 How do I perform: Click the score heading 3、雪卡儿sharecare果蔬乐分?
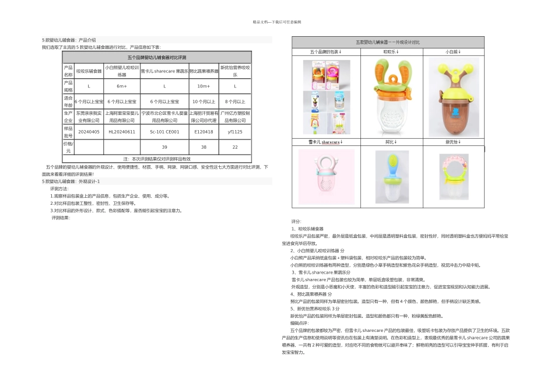tap(321, 272)
